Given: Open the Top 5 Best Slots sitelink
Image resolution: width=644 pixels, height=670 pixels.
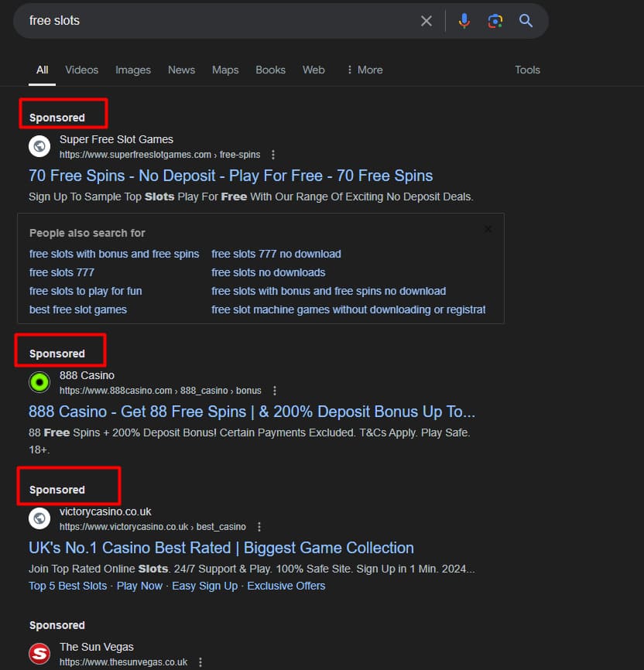Looking at the screenshot, I should (x=67, y=586).
